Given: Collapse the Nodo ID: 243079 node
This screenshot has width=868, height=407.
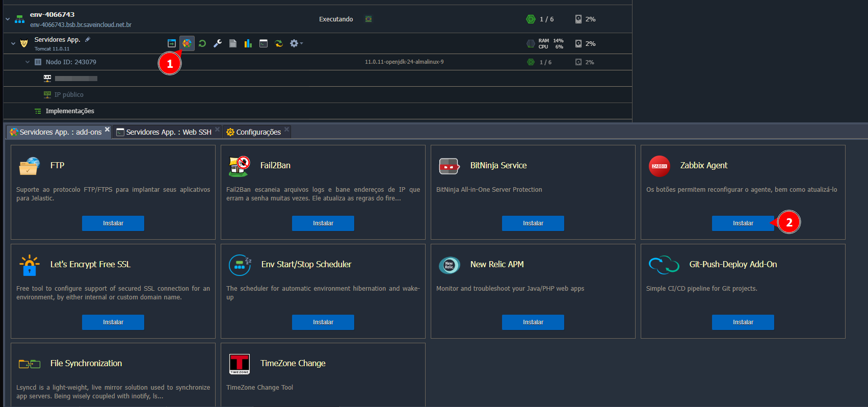Looking at the screenshot, I should (28, 62).
